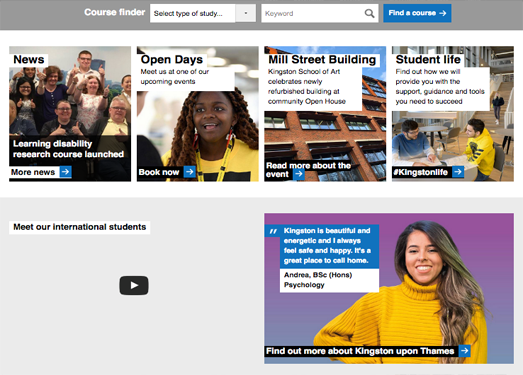Click the search magnifier icon in Keyword field
This screenshot has height=375, width=523.
tap(369, 13)
